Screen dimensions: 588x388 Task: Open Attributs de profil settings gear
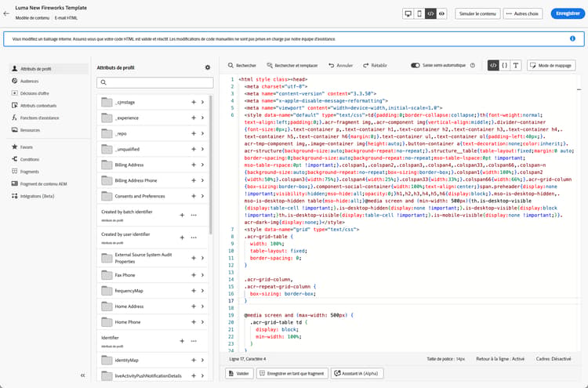208,67
